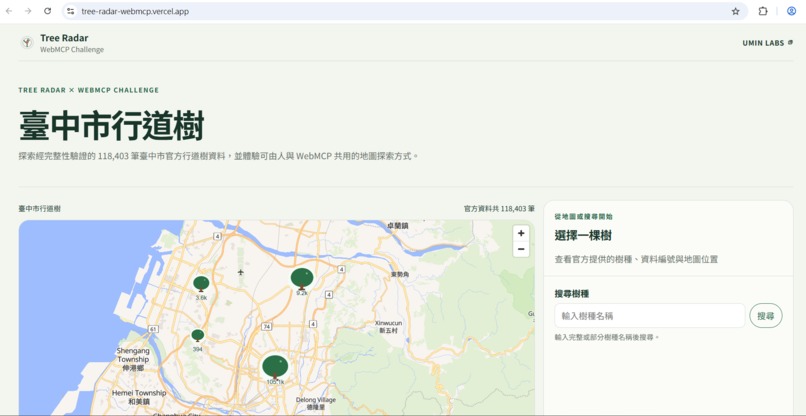Image resolution: width=806 pixels, height=416 pixels.
Task: Click the Hemei Township map label
Action: pos(139,396)
